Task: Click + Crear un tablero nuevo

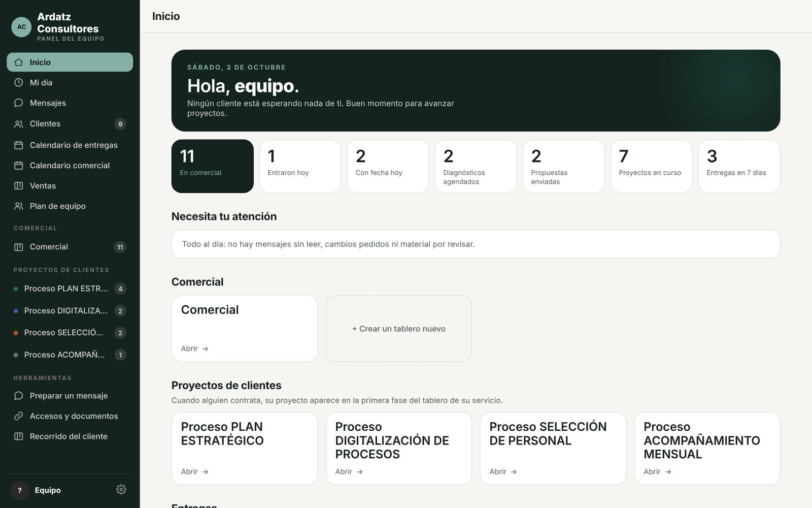Action: pyautogui.click(x=399, y=329)
